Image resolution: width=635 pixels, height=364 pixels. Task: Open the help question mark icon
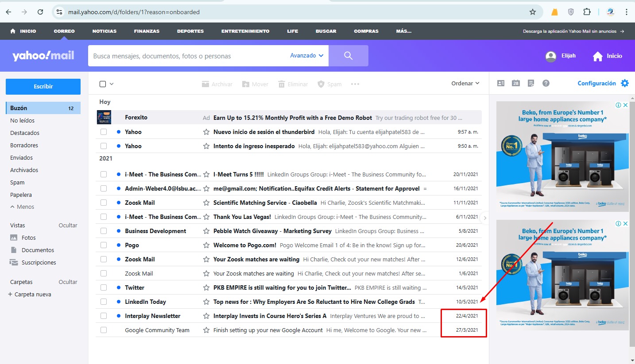coord(546,83)
